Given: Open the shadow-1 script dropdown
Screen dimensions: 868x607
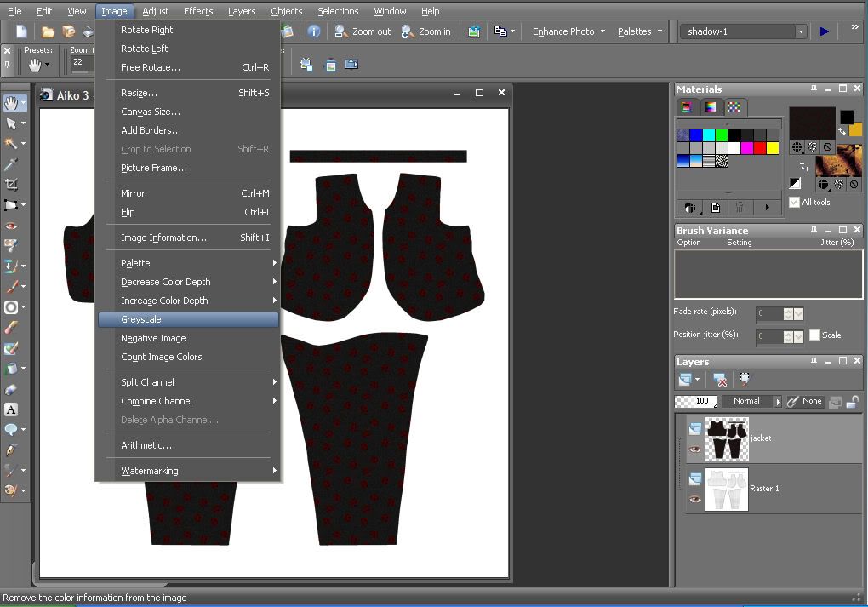Looking at the screenshot, I should (x=800, y=31).
